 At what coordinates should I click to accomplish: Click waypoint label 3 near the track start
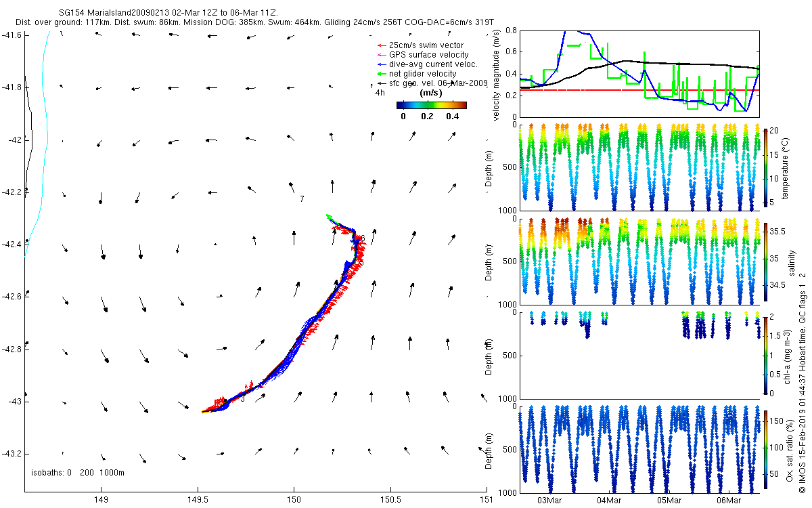pyautogui.click(x=242, y=399)
